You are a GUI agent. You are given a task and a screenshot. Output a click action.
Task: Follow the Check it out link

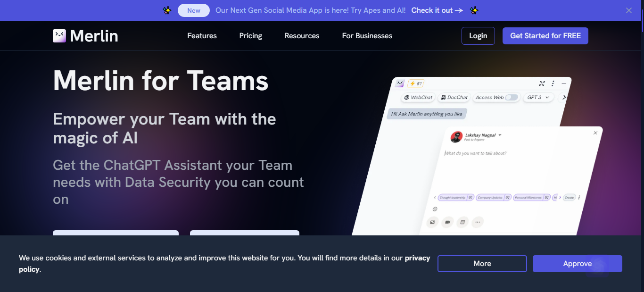click(438, 10)
